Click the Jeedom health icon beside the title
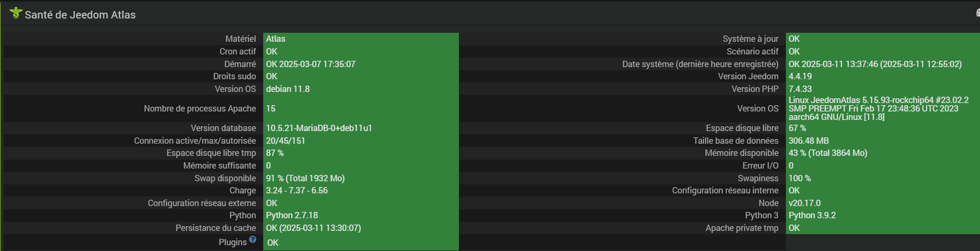Screen dimensions: 980x251 click(x=16, y=13)
